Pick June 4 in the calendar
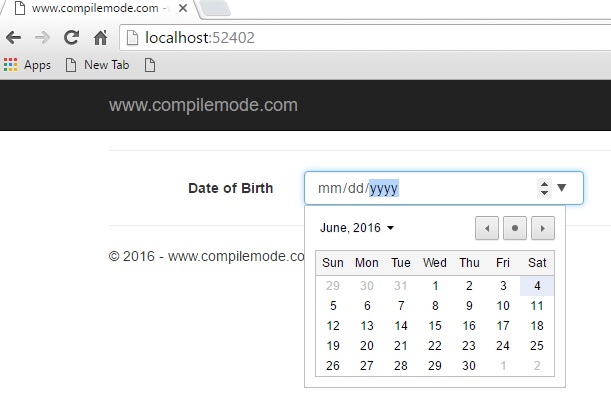The width and height of the screenshot is (611, 403). click(x=537, y=285)
